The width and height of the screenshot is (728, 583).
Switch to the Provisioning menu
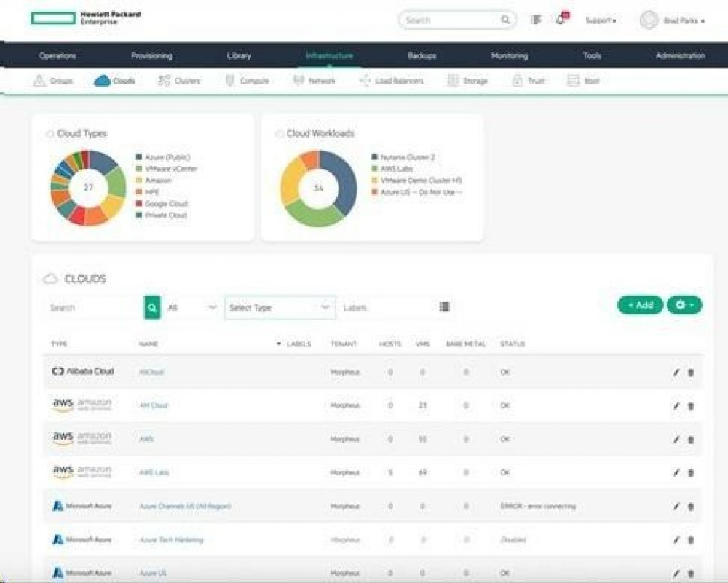click(x=151, y=56)
